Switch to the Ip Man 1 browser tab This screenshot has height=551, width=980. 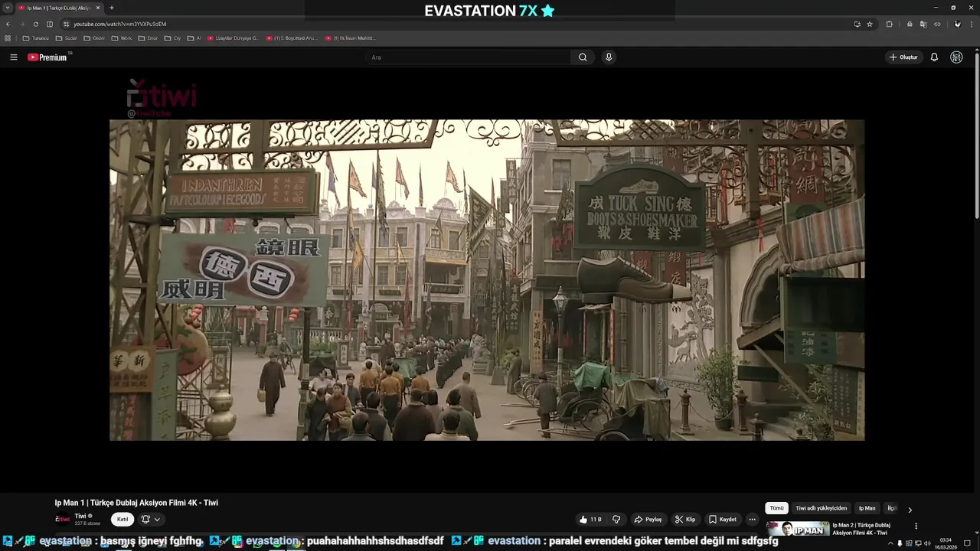[58, 8]
